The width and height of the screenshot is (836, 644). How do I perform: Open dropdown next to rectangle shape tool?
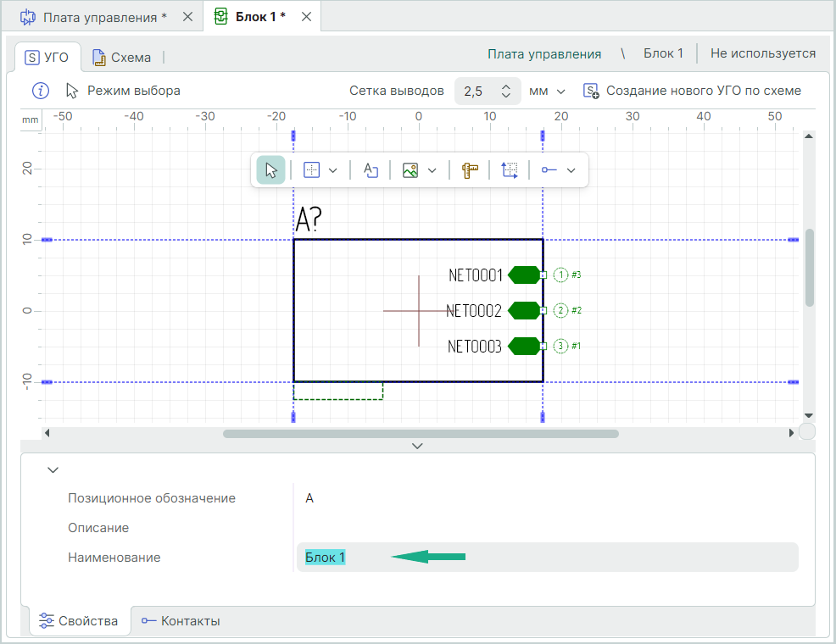pos(333,170)
